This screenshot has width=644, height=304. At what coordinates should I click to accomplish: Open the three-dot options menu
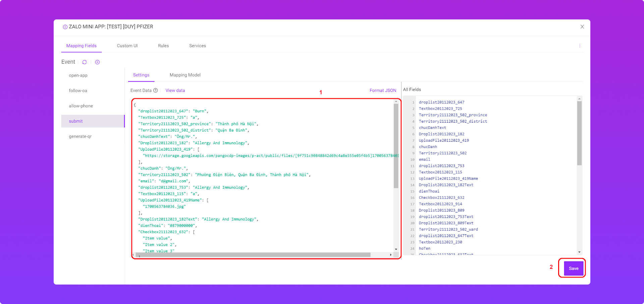pyautogui.click(x=580, y=46)
